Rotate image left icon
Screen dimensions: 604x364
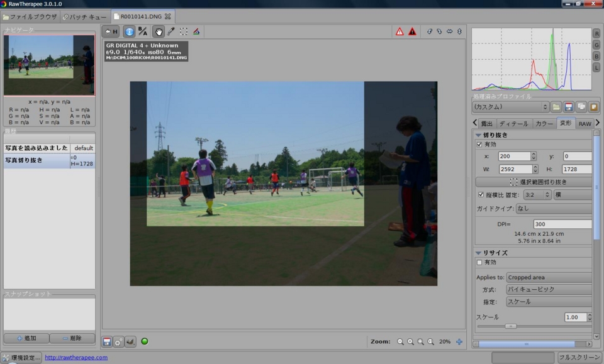[430, 31]
